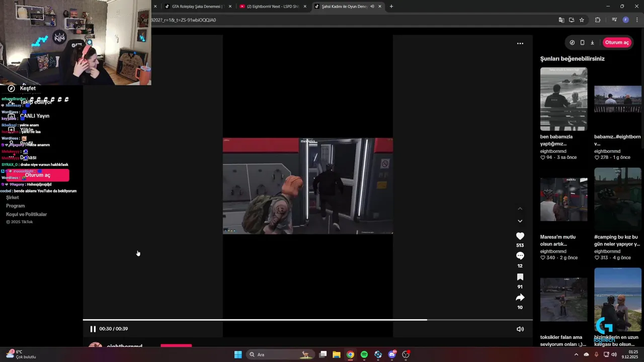Screen dimensions: 644x362
Task: Open the comments bubble icon
Action: pos(520,256)
